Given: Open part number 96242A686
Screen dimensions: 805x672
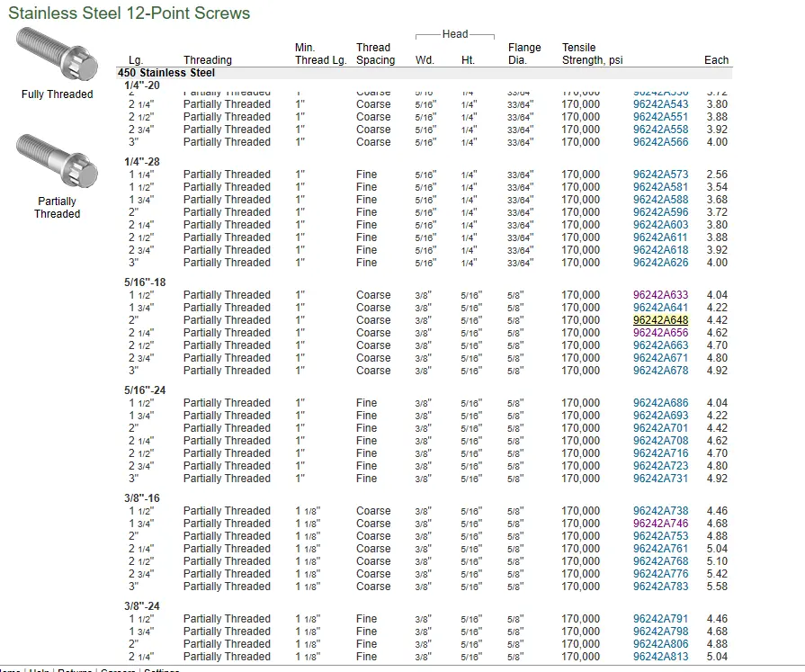Looking at the screenshot, I should pos(660,403).
